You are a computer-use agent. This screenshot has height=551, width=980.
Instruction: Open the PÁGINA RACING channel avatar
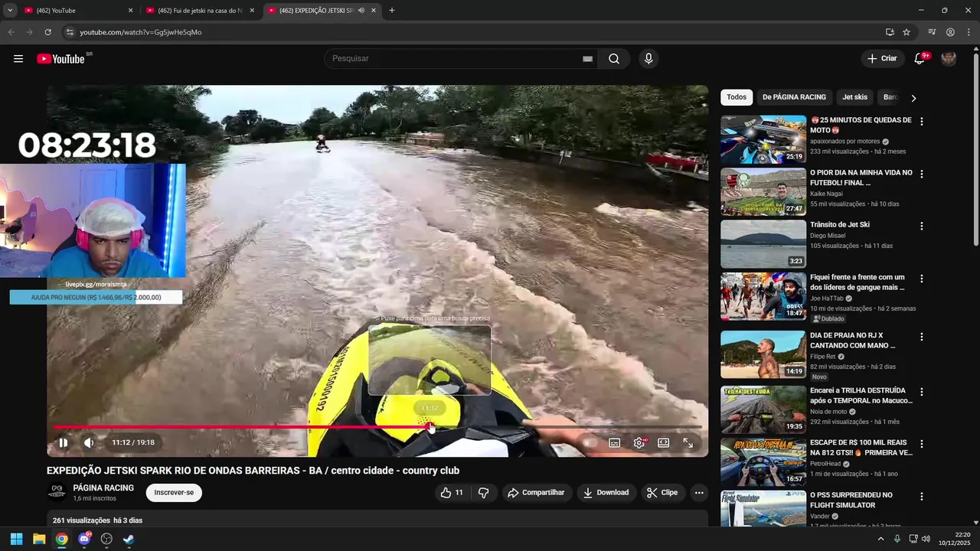pos(56,492)
